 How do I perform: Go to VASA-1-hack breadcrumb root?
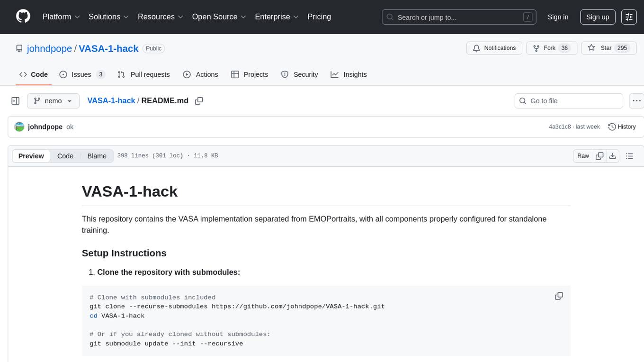111,100
